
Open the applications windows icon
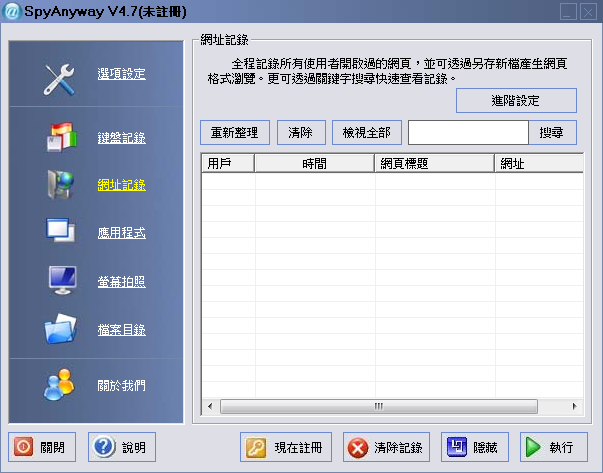(61, 233)
